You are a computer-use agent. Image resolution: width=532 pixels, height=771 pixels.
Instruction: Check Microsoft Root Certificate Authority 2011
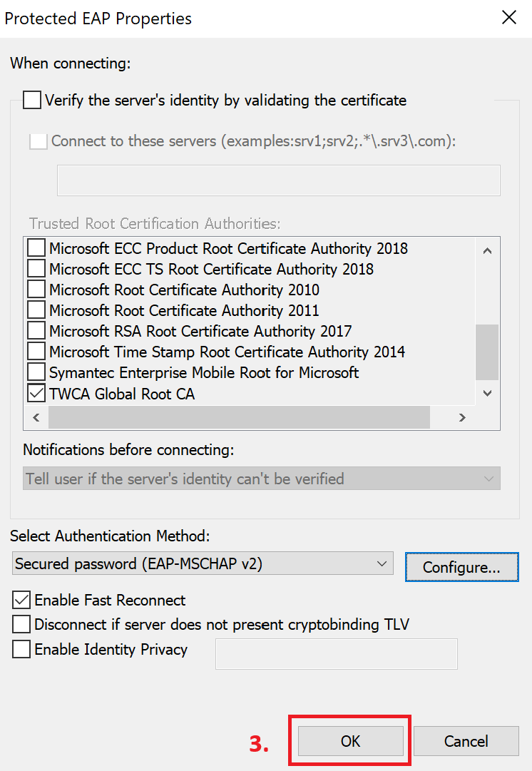(36, 310)
